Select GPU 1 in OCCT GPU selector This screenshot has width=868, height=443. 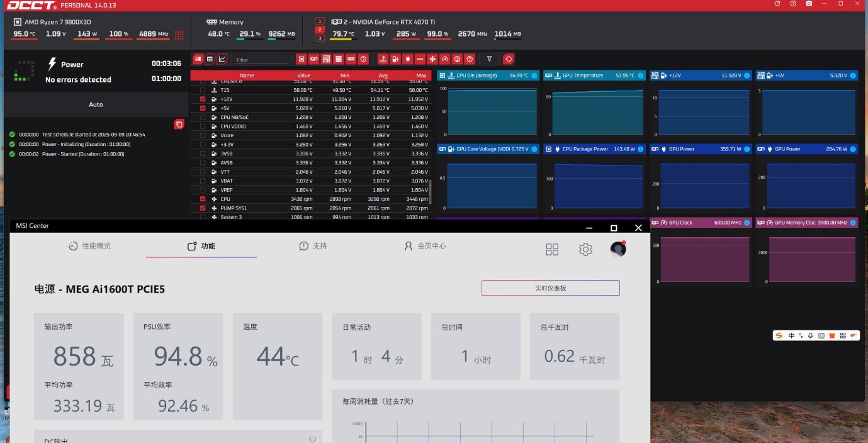(320, 21)
